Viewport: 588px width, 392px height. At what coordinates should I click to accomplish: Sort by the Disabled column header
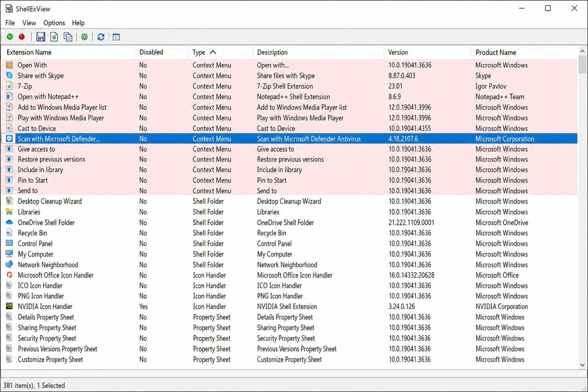pos(161,52)
